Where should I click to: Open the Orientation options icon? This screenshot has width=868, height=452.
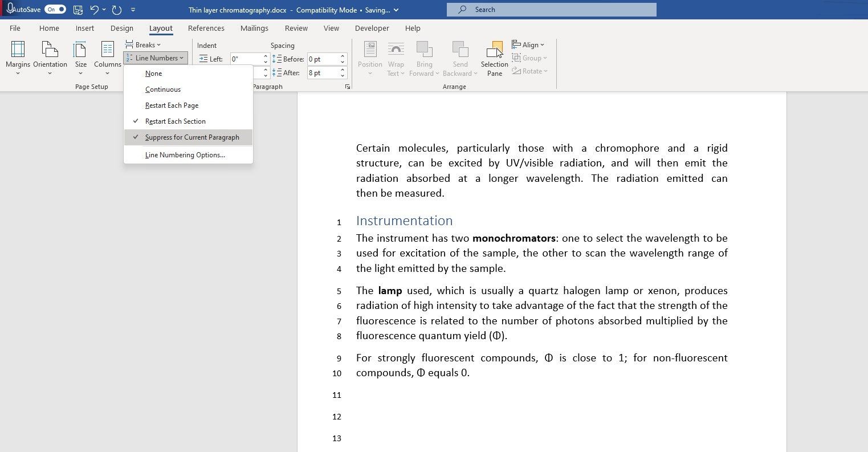point(50,50)
